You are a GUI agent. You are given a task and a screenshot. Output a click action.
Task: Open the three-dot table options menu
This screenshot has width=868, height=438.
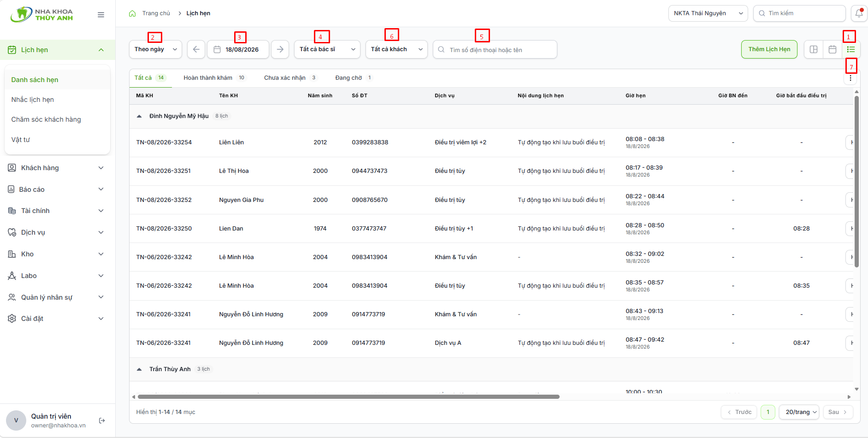(x=850, y=78)
